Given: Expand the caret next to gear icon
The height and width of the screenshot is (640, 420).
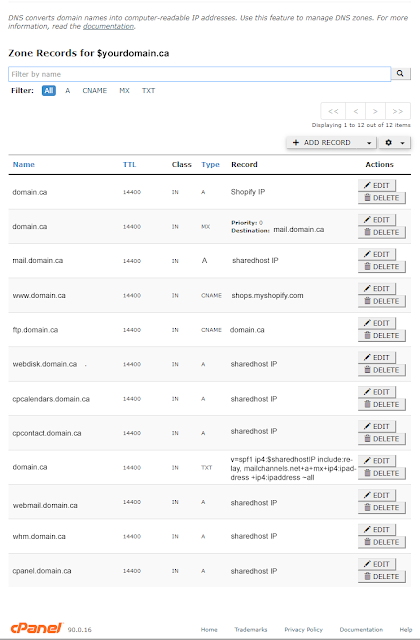Looking at the screenshot, I should [x=402, y=143].
